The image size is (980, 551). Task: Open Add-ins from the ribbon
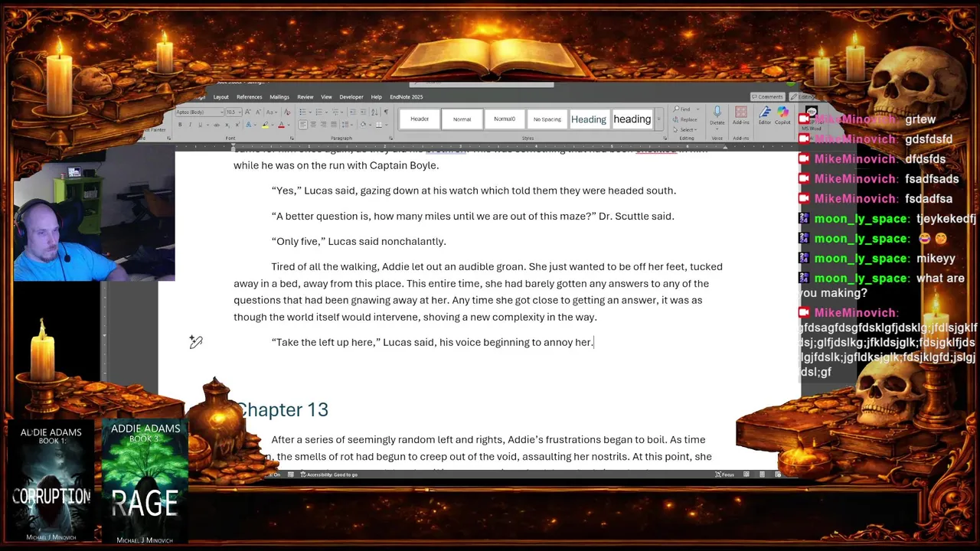point(741,117)
